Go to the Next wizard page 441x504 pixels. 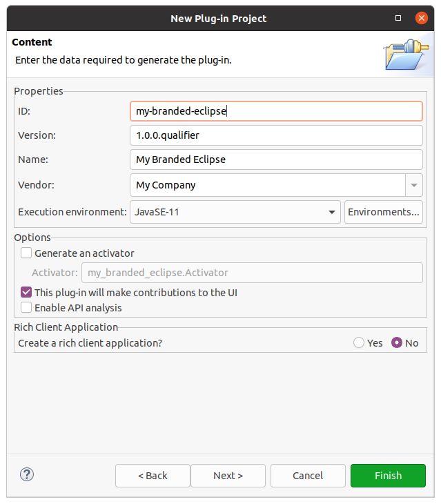click(x=228, y=475)
